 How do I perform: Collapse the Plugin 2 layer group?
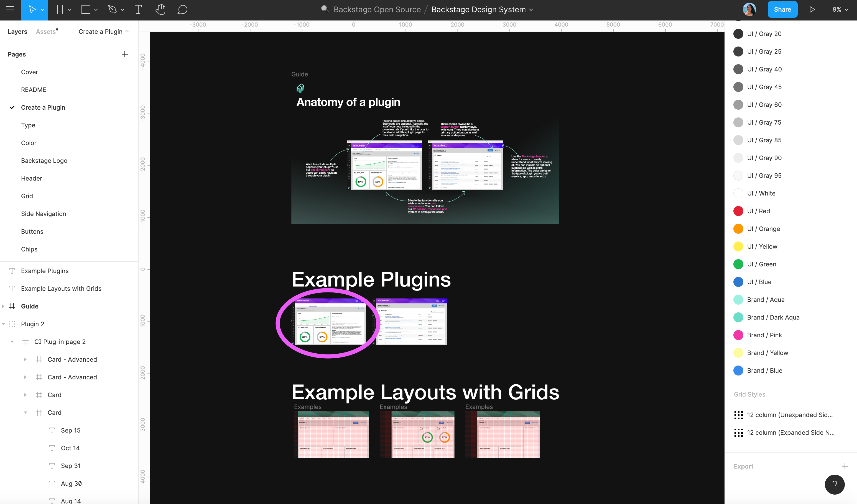click(3, 324)
